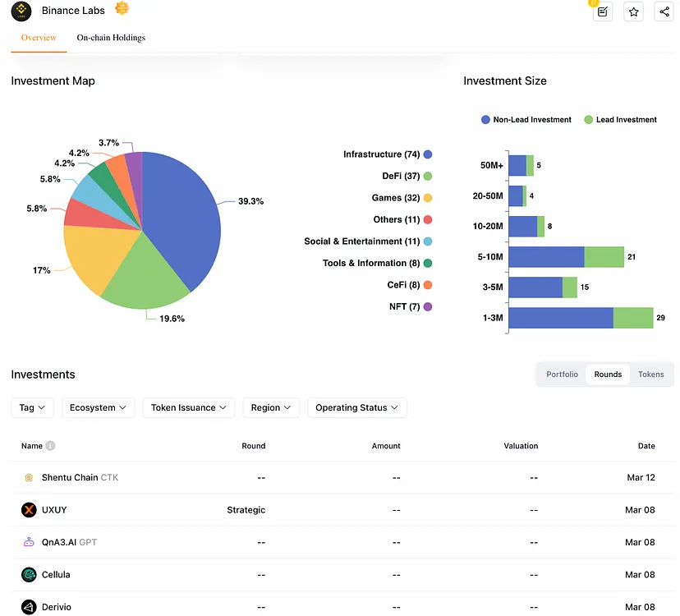Select the Portfolio view tab
The width and height of the screenshot is (680, 616).
pos(563,375)
